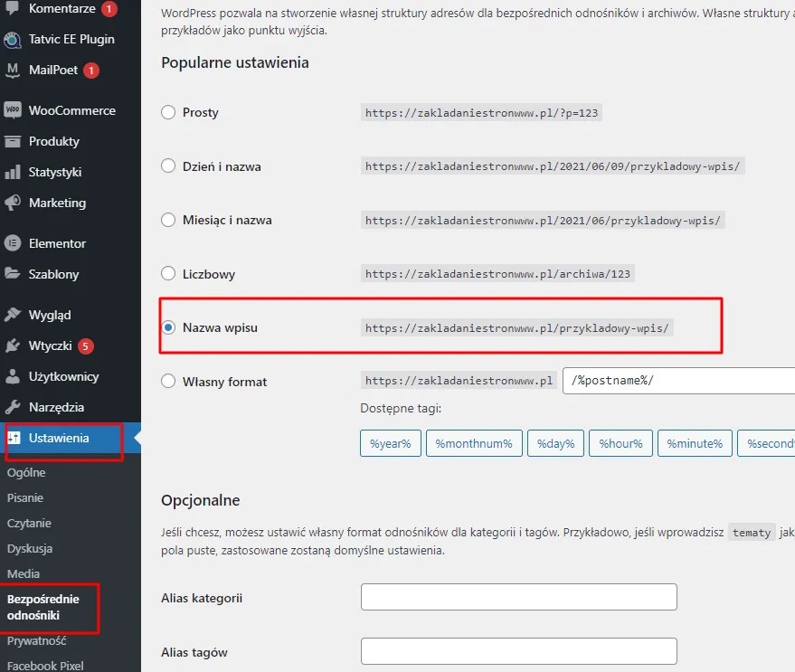Select the Liczbowy permalink structure
Screen dimensions: 795x672
pos(167,273)
